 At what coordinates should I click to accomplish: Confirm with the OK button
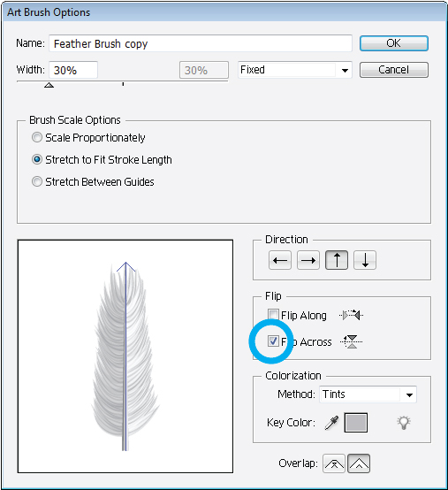(394, 43)
